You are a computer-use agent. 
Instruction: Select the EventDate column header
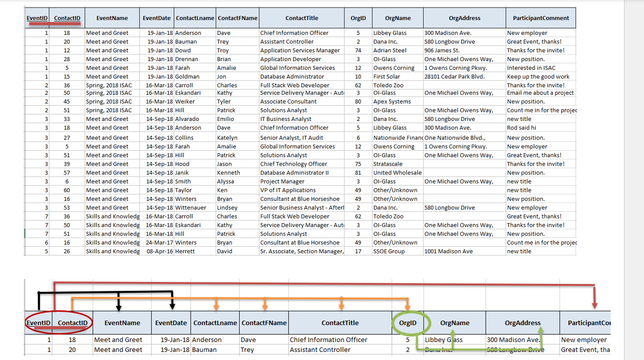click(x=157, y=17)
